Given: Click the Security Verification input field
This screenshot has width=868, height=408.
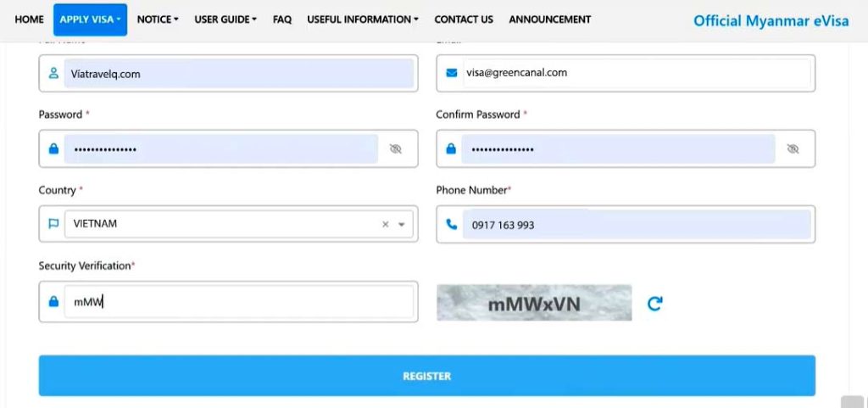Looking at the screenshot, I should (238, 301).
